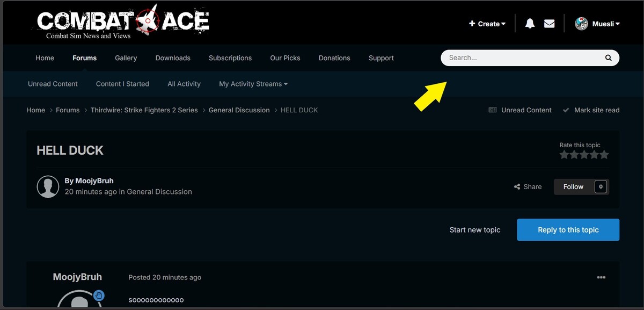The image size is (644, 310).
Task: Go to Home in the nav bar
Action: pyautogui.click(x=45, y=58)
